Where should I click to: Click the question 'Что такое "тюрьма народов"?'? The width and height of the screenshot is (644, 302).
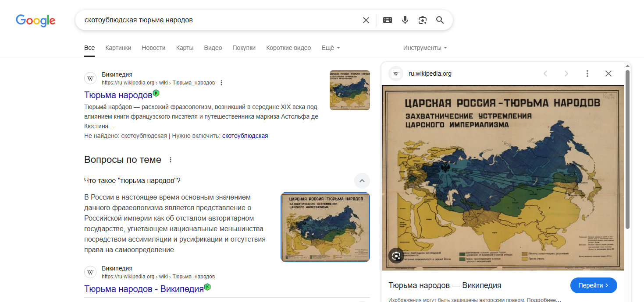coord(132,181)
